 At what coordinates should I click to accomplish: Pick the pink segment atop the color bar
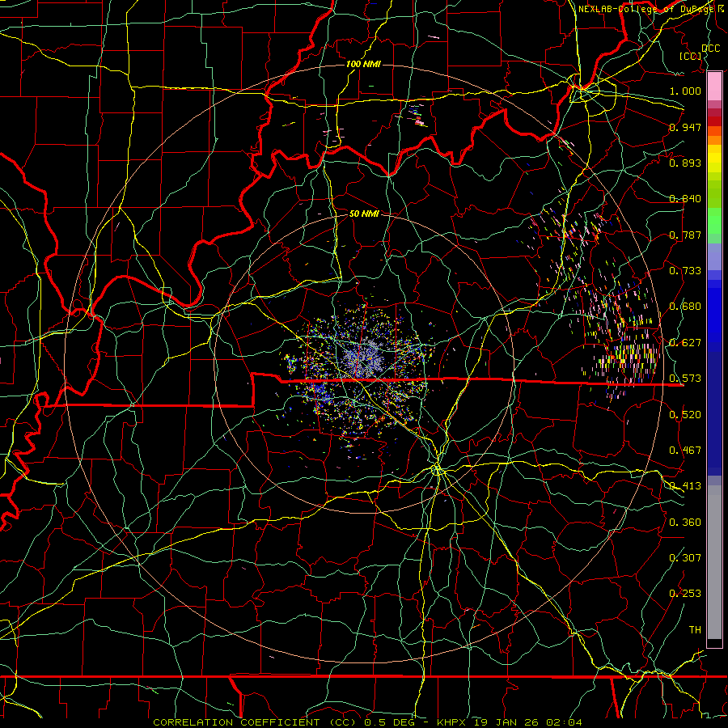pos(714,87)
